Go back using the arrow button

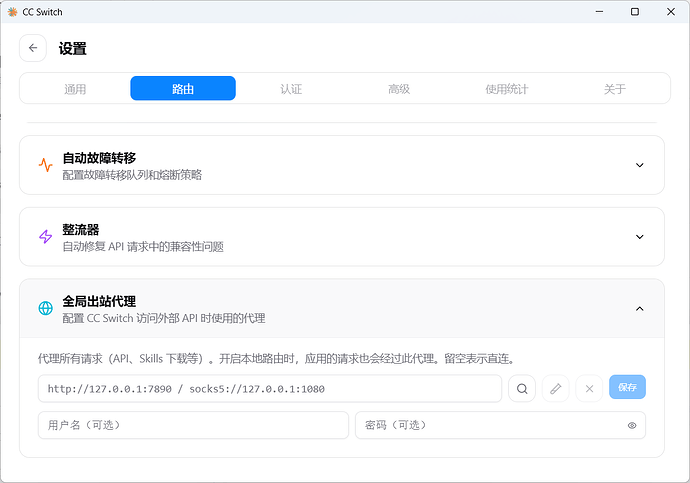33,48
